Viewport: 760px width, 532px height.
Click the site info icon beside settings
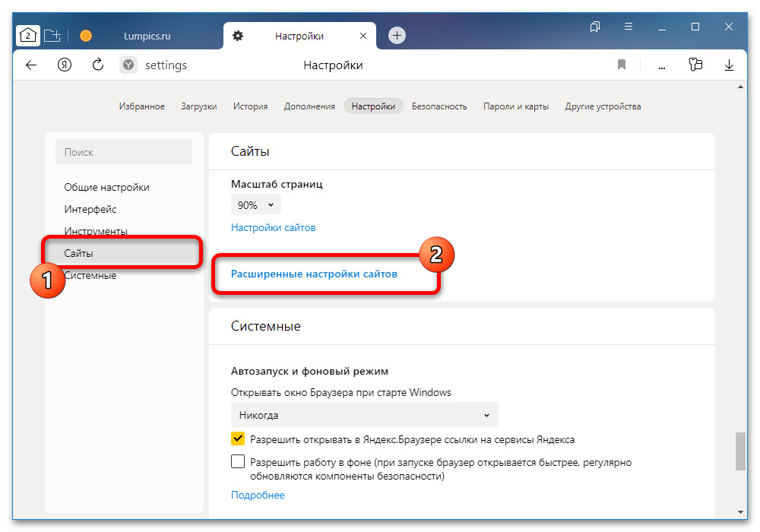pyautogui.click(x=128, y=65)
